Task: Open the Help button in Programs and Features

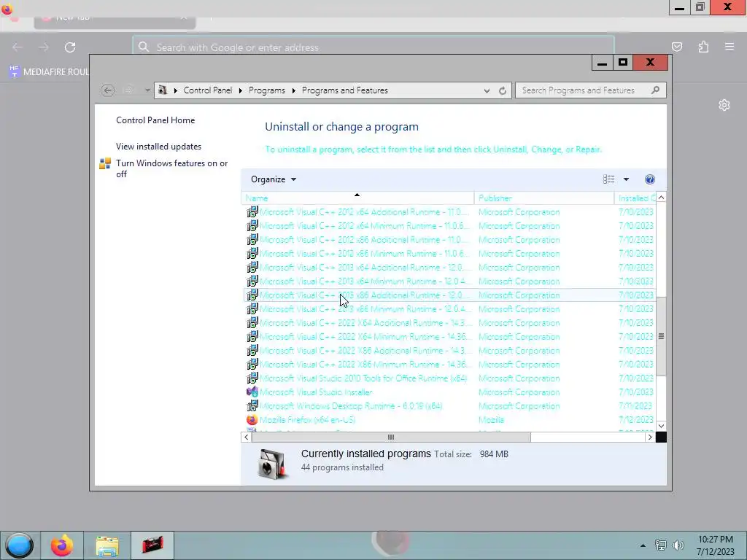Action: 650,179
